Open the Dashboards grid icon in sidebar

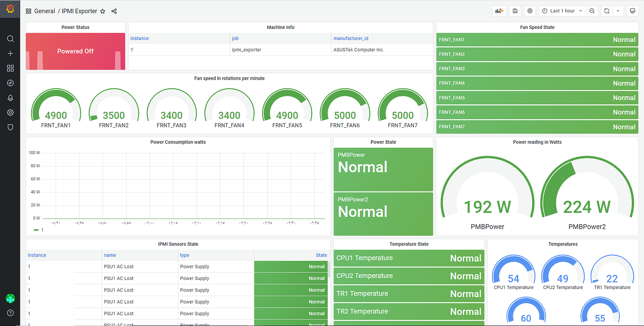pos(10,68)
